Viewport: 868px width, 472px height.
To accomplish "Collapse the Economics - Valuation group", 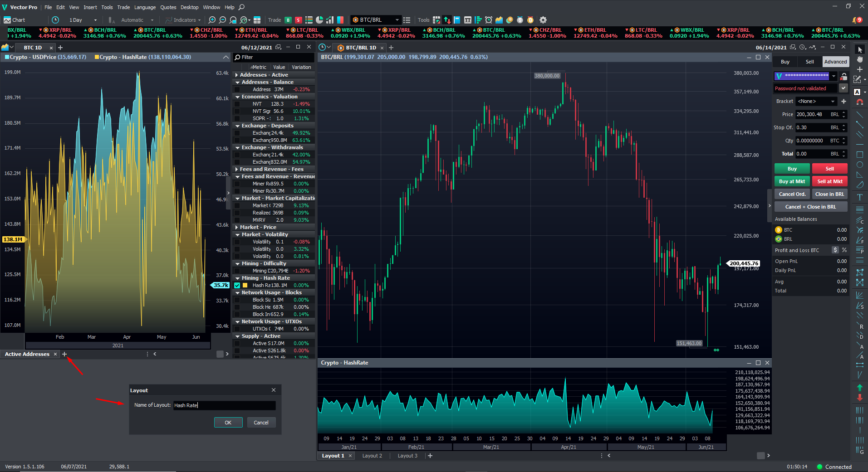I will 237,97.
